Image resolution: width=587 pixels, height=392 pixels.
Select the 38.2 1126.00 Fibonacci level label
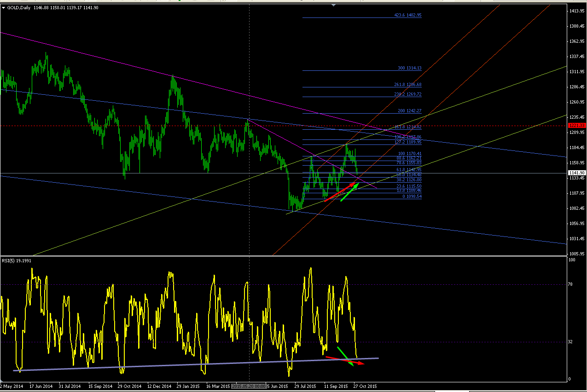point(408,180)
